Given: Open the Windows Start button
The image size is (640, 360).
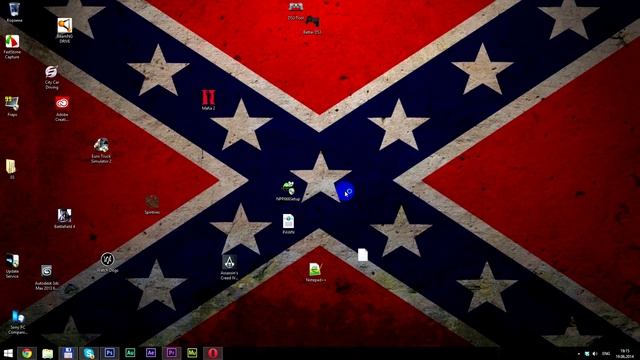Looking at the screenshot, I should click(x=8, y=353).
